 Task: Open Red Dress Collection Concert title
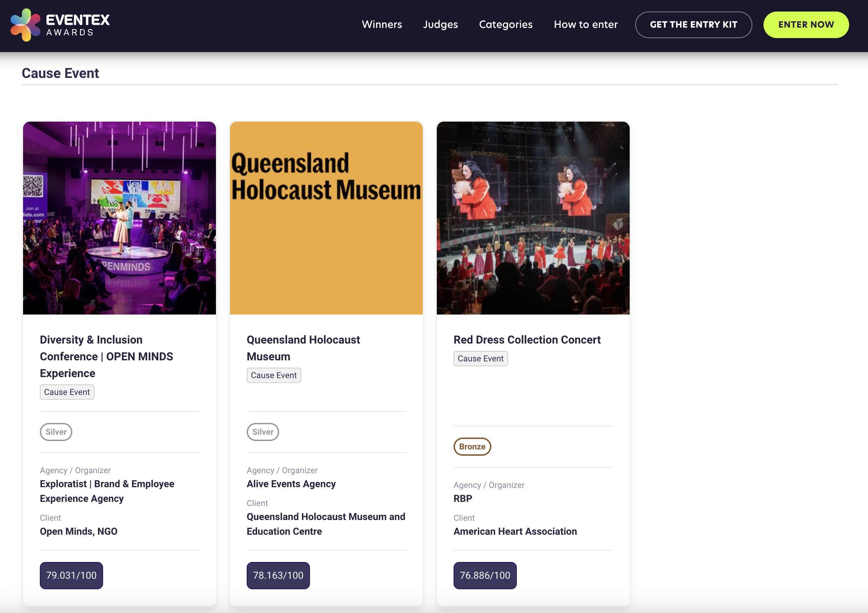click(527, 340)
